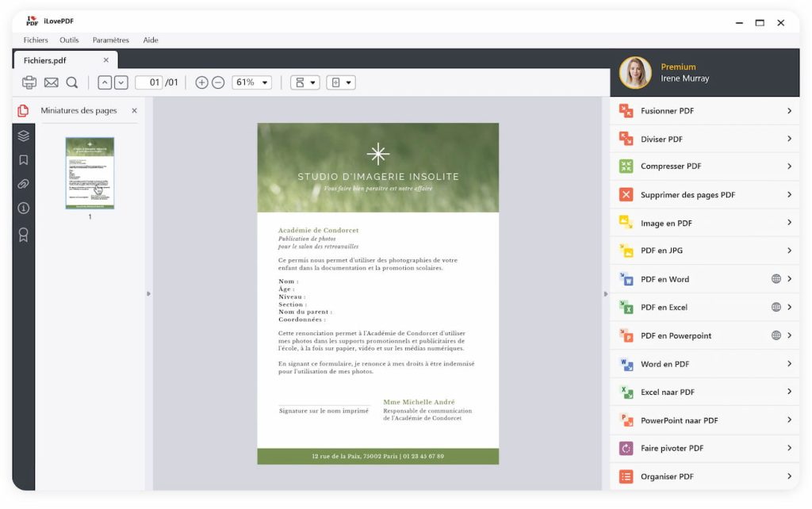Image resolution: width=812 pixels, height=509 pixels.
Task: Expand PDF en JPG chevron arrow
Action: [789, 251]
